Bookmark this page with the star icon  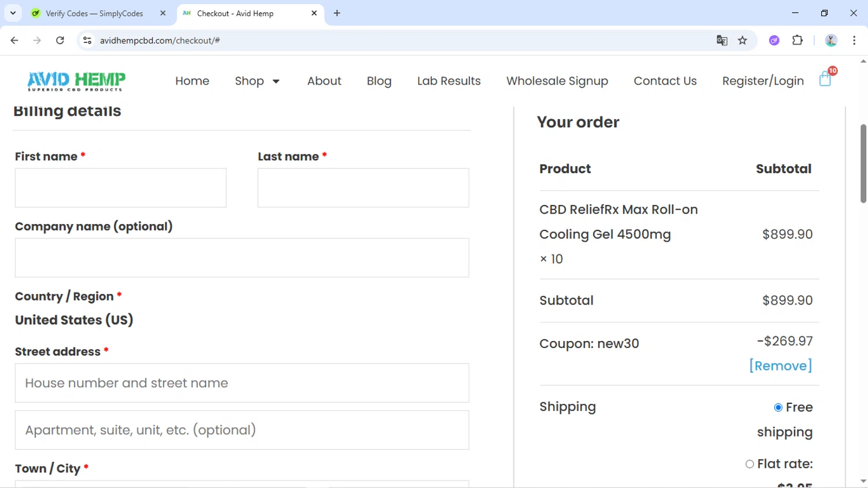742,41
